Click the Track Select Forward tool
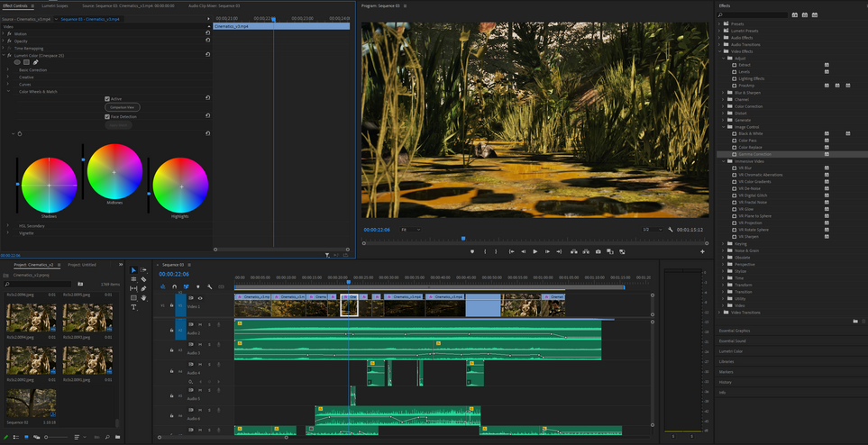 pos(143,269)
